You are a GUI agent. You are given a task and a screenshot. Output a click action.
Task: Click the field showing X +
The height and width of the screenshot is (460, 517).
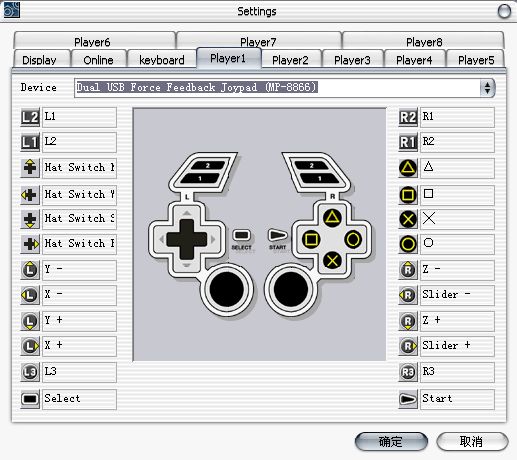pyautogui.click(x=79, y=346)
